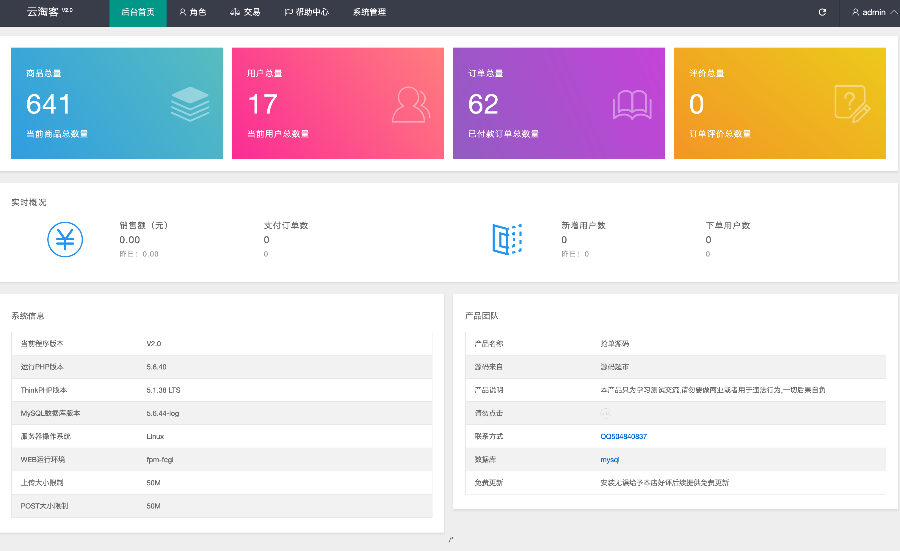
Task: Click the small round icon in 赞助点击 row
Action: click(605, 413)
